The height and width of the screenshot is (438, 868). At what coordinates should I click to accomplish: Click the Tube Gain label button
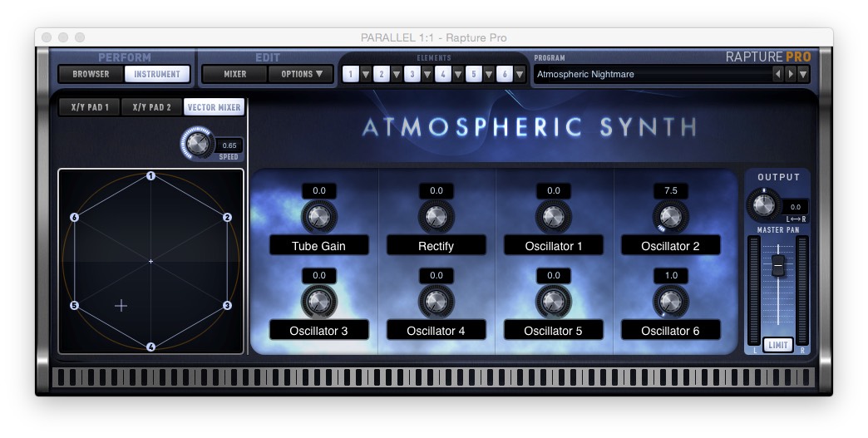[x=319, y=245]
